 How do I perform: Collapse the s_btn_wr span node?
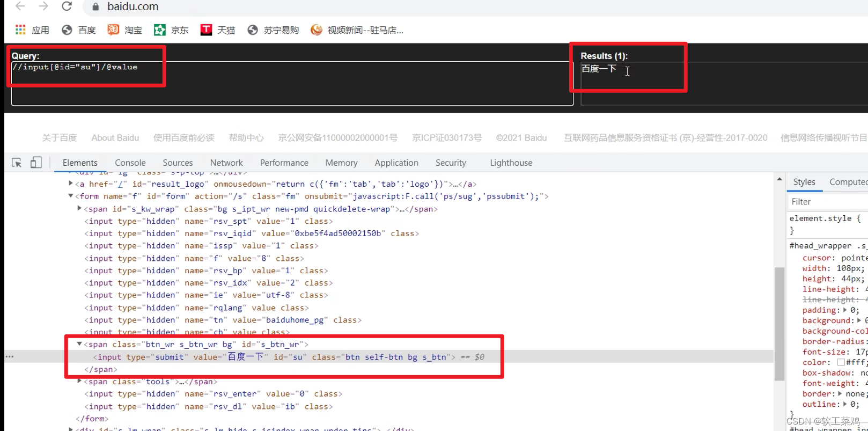click(79, 344)
